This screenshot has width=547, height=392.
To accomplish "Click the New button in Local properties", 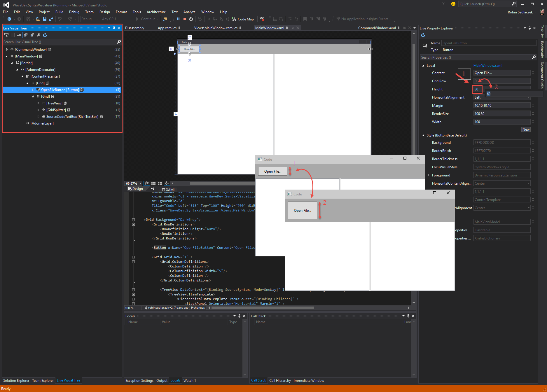I will click(x=526, y=129).
